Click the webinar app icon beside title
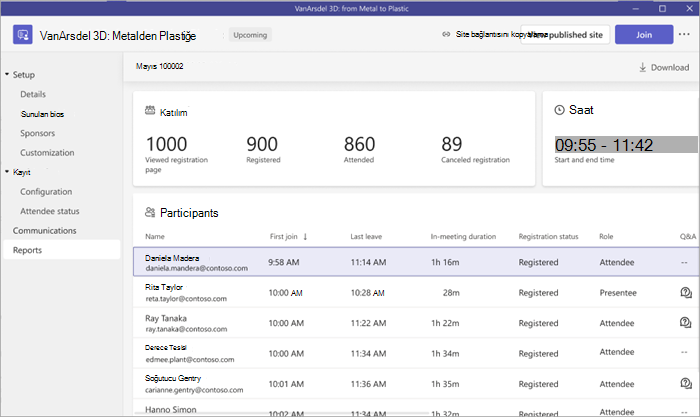Screen dimensions: 700x417 click(x=23, y=34)
